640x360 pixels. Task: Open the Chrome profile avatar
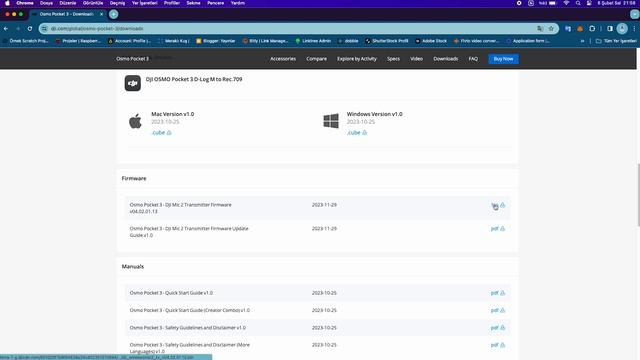tap(622, 29)
